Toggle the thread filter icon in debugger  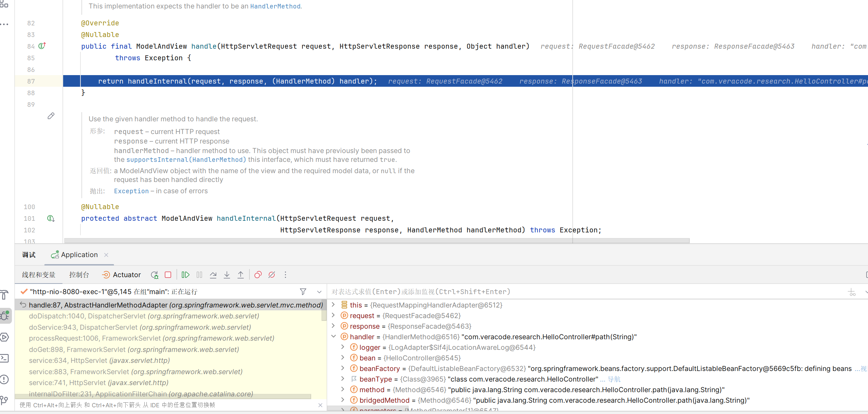coord(304,292)
